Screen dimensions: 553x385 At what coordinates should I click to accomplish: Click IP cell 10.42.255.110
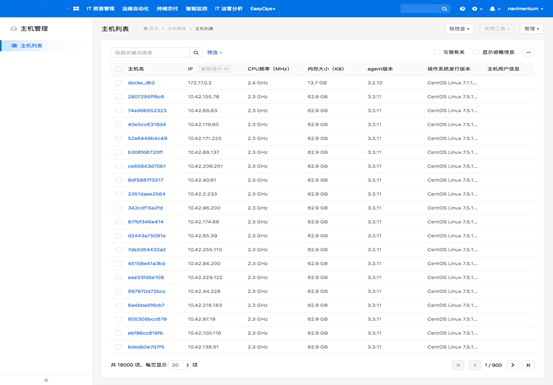[205, 250]
